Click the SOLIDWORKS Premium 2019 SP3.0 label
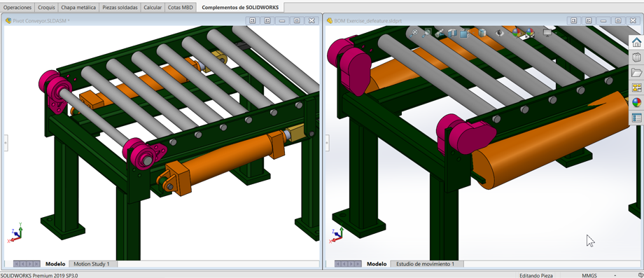The width and height of the screenshot is (644, 278). coord(39,275)
